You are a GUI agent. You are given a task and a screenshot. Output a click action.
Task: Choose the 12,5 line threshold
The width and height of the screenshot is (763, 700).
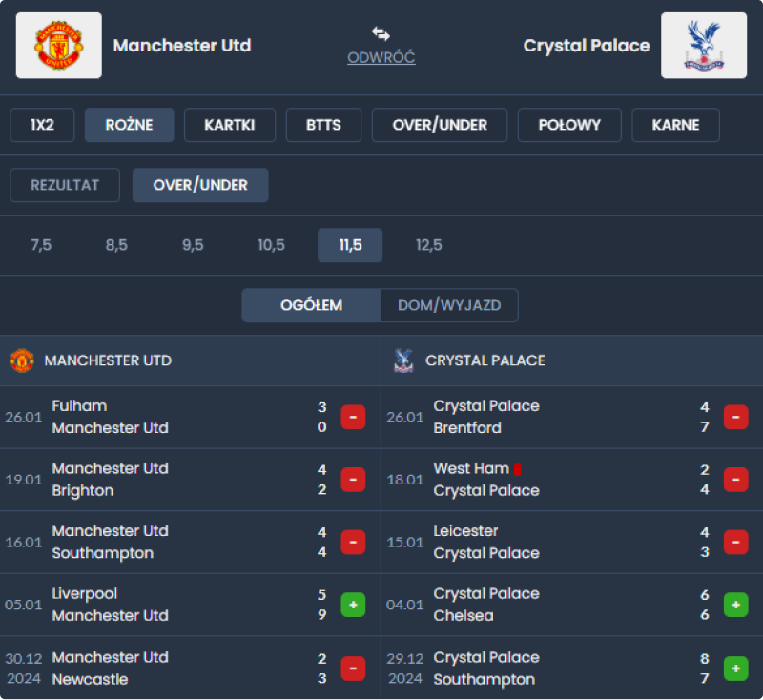(x=429, y=245)
